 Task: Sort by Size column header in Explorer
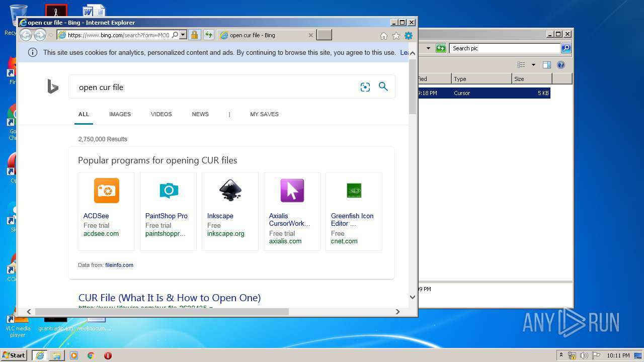[532, 79]
